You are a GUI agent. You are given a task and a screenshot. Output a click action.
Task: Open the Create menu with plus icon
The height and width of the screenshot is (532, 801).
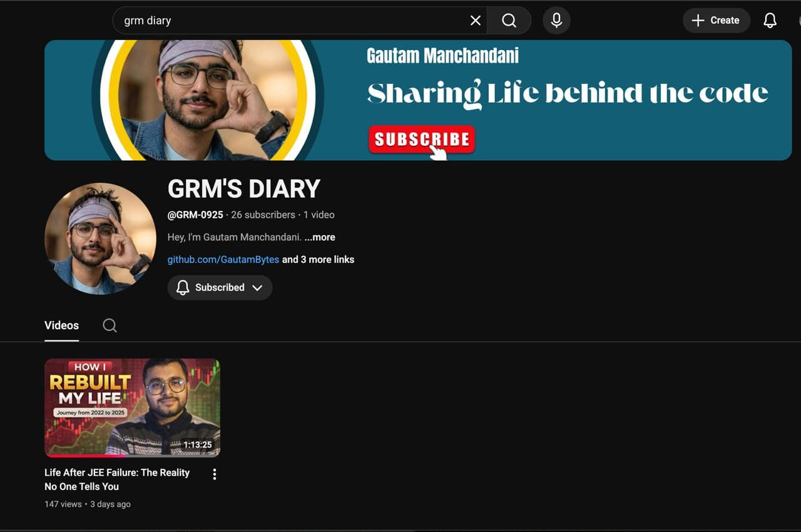click(x=716, y=21)
